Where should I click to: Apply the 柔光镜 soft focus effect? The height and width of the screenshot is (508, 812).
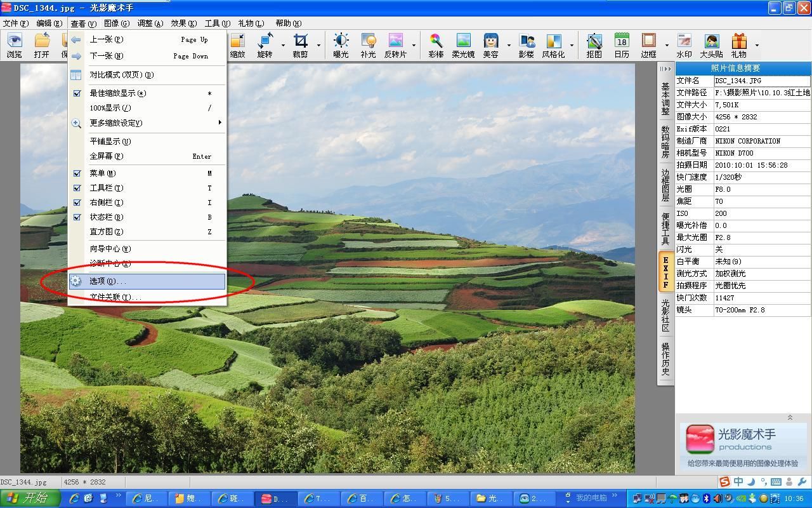(x=463, y=46)
